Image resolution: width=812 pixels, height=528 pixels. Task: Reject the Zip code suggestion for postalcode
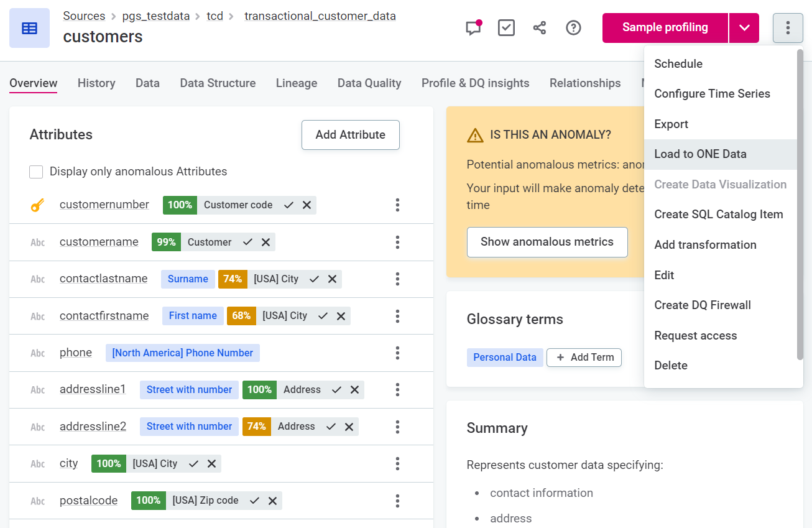coord(272,501)
